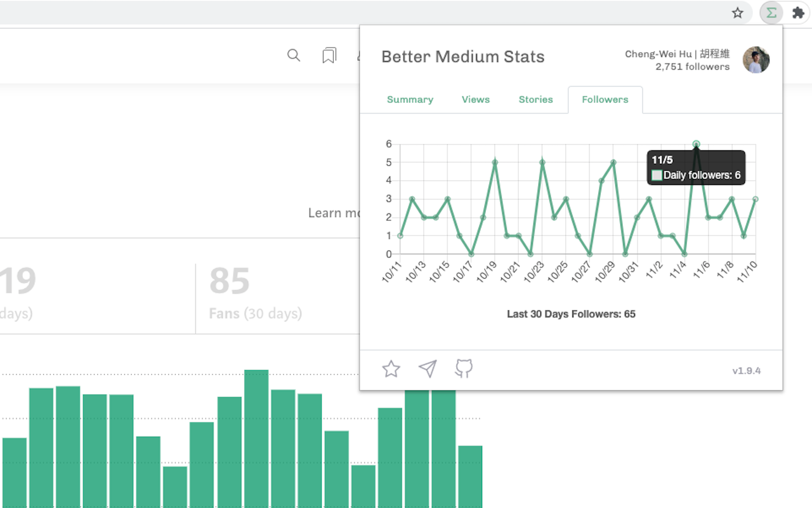Click the Better Medium Stats extension icon
The height and width of the screenshot is (508, 812).
point(771,13)
